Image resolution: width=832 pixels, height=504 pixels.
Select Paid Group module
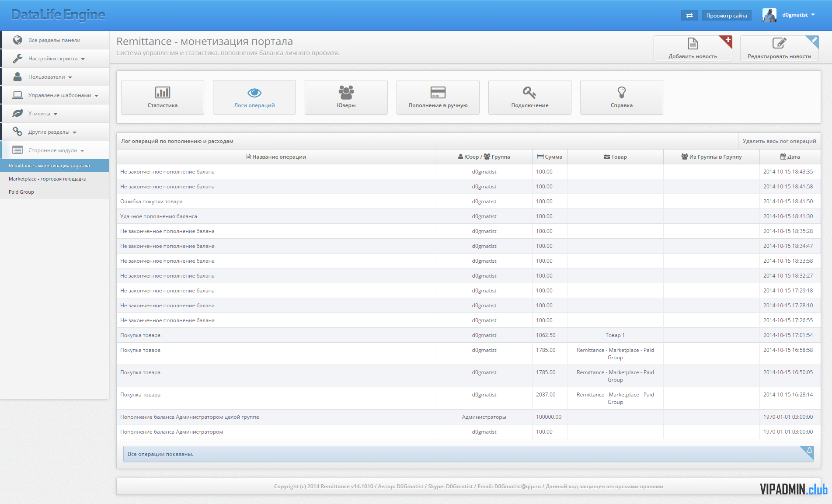(x=55, y=192)
